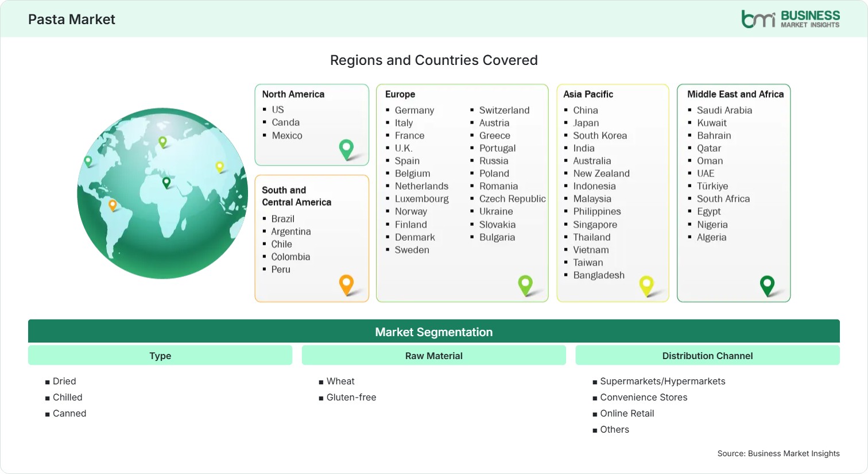The image size is (868, 474).
Task: Click the Business Market Insights logo
Action: coord(790,19)
